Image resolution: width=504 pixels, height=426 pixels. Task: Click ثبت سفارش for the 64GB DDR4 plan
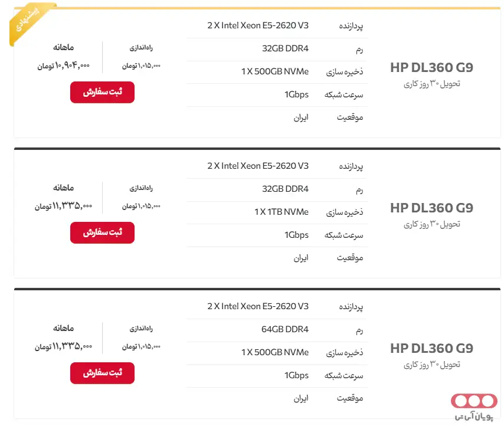tap(102, 373)
